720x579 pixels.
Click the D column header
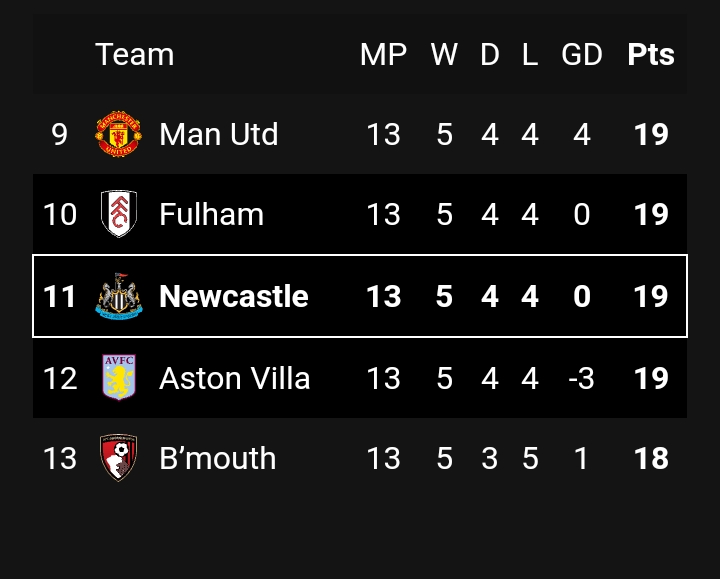tap(489, 55)
